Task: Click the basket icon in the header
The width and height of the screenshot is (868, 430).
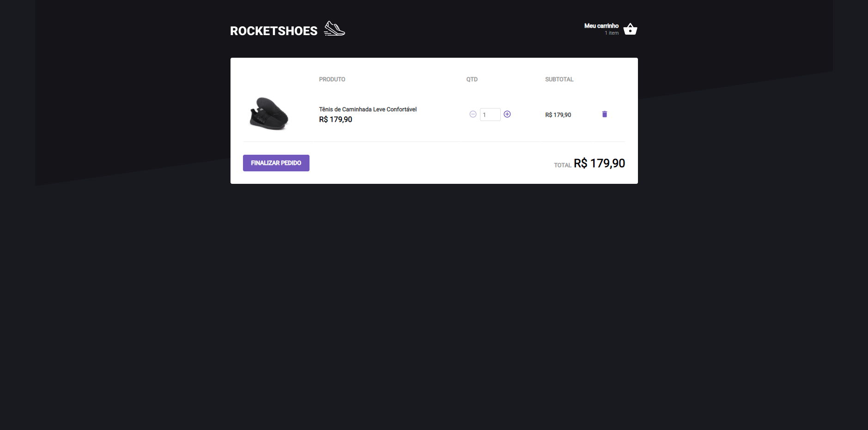Action: click(630, 29)
